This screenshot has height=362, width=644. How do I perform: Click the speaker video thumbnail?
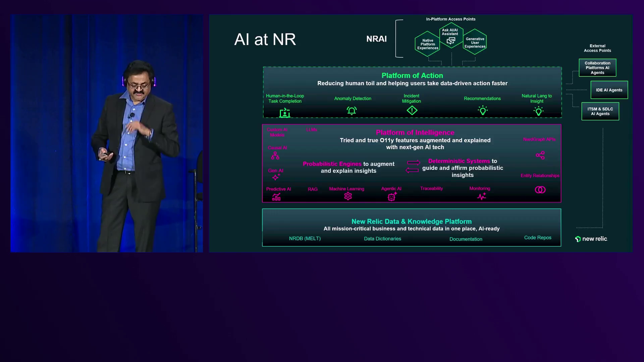coord(107,133)
